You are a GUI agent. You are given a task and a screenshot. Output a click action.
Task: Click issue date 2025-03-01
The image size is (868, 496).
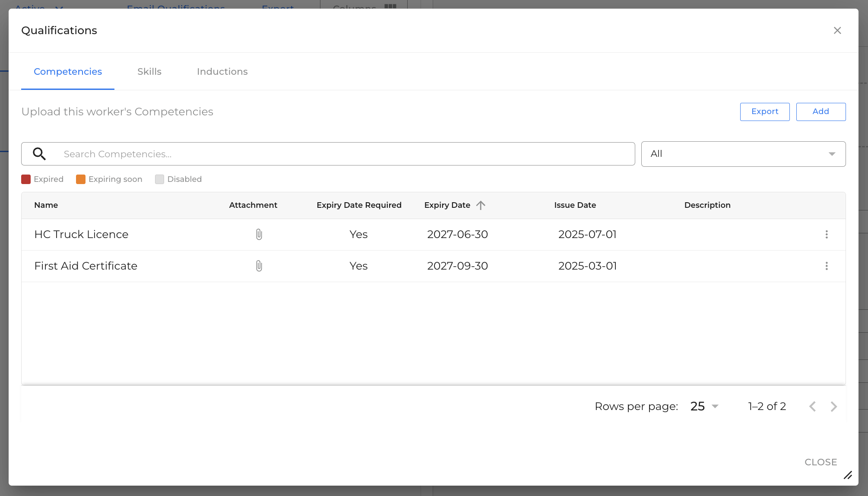[x=587, y=266]
